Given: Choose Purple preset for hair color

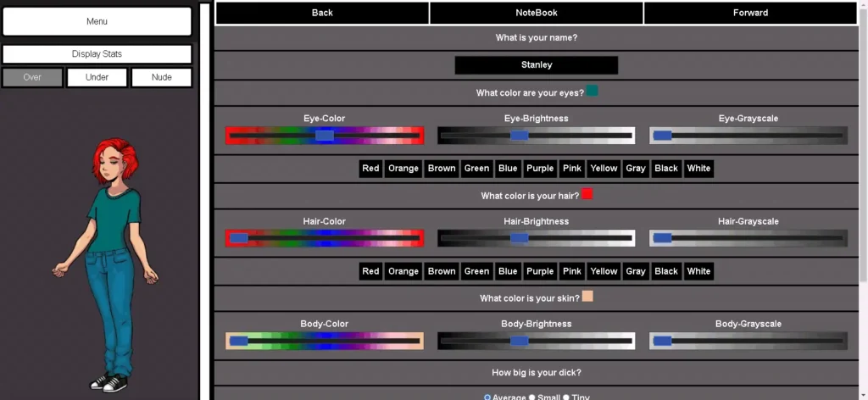Looking at the screenshot, I should (x=539, y=271).
